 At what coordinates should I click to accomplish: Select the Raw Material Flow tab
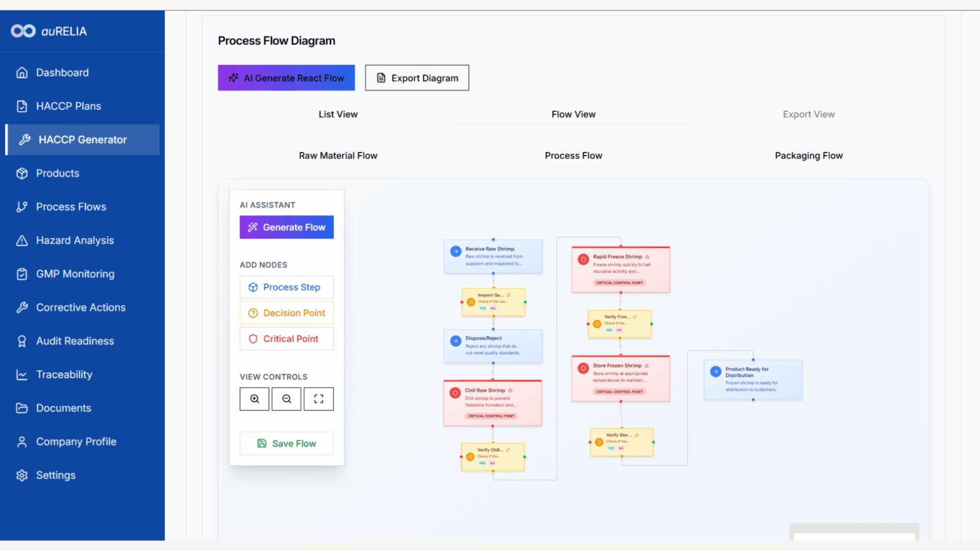coord(338,156)
